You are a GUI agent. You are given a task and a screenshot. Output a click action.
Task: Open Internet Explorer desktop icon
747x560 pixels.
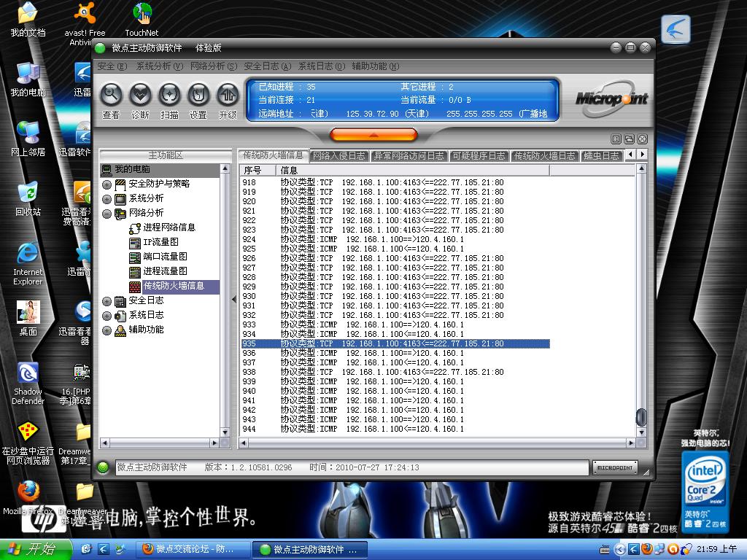click(28, 263)
